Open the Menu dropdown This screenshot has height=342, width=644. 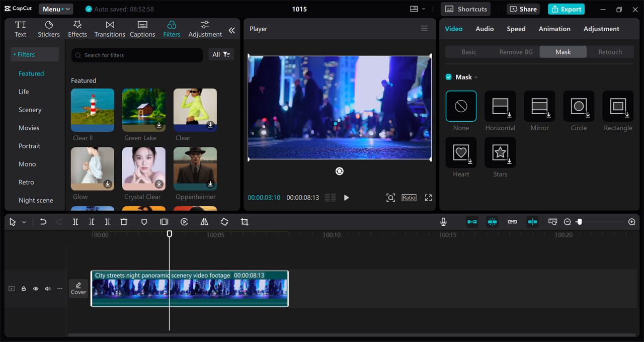pos(56,9)
